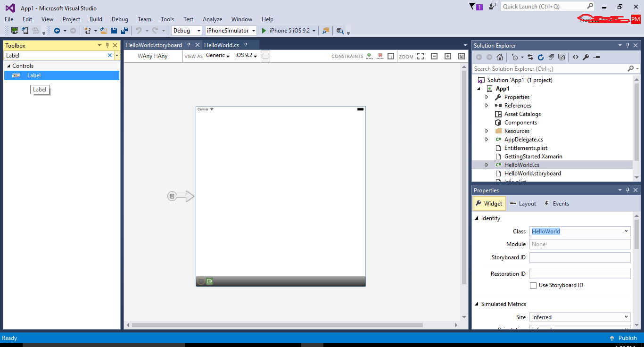This screenshot has width=644, height=347.
Task: Click the WAny HAny size class button
Action: click(152, 56)
